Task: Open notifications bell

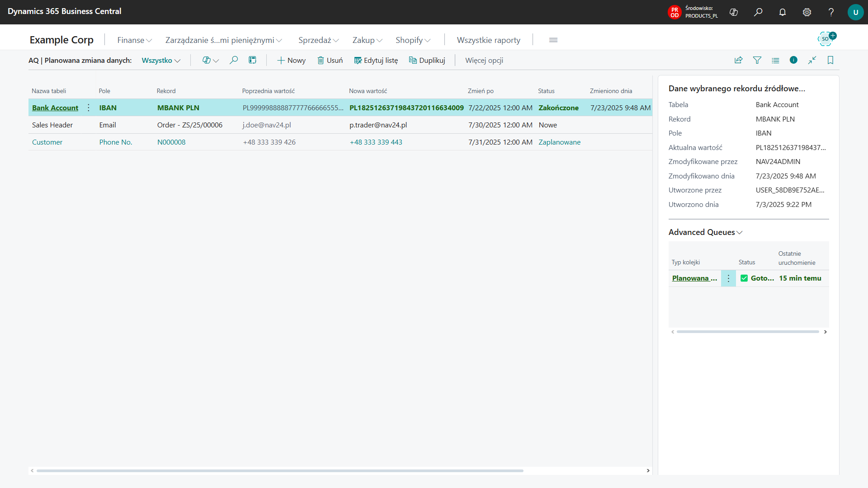Action: point(783,12)
